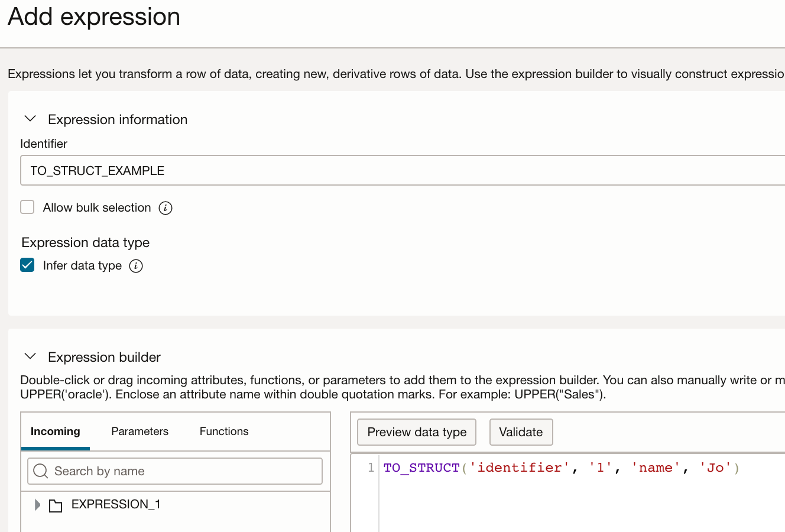Uncheck the Infer data type checkbox
Viewport: 785px width, 532px height.
[x=27, y=265]
